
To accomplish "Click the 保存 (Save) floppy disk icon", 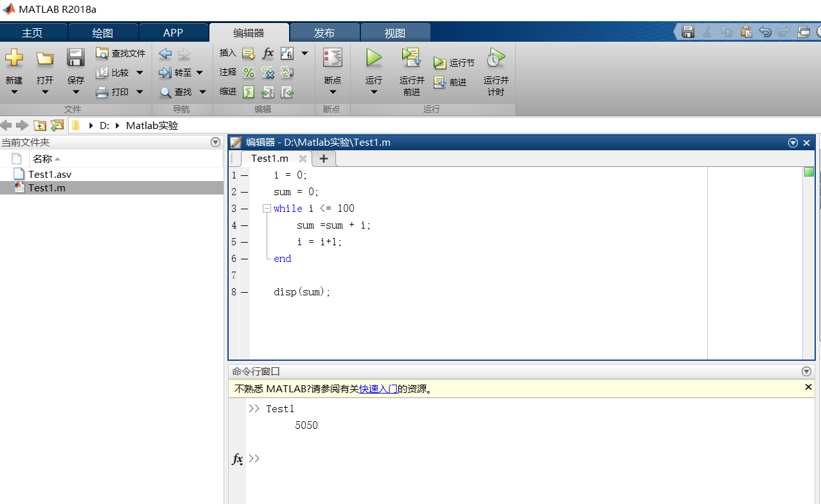I will [x=76, y=58].
